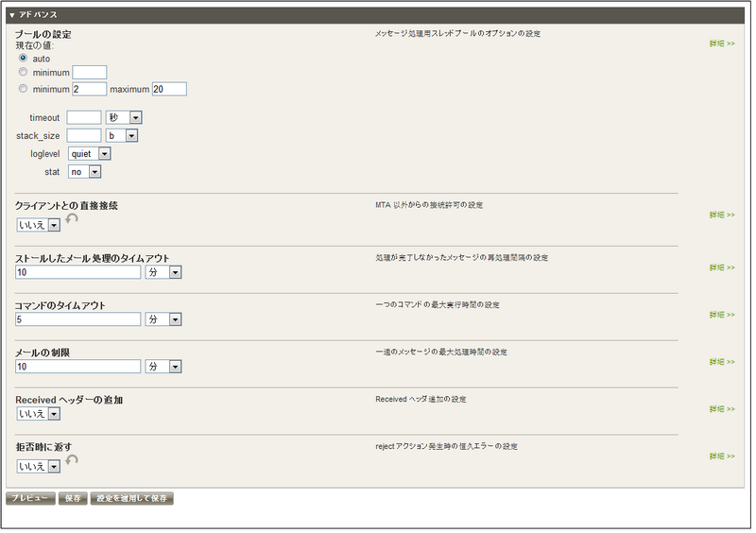Open the 拒否時に返す dropdown
The image size is (756, 533).
tap(39, 467)
